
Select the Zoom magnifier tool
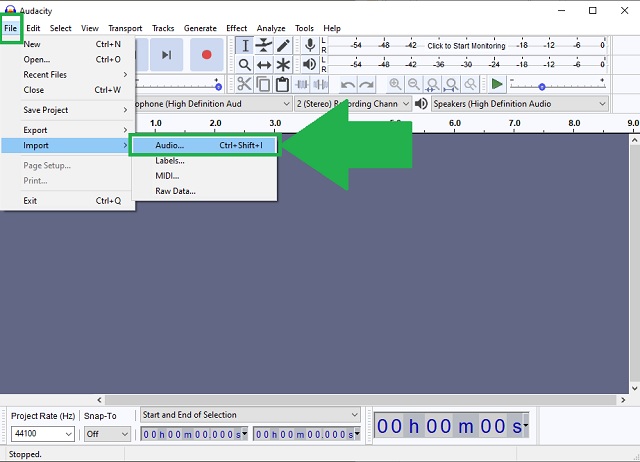tap(245, 64)
